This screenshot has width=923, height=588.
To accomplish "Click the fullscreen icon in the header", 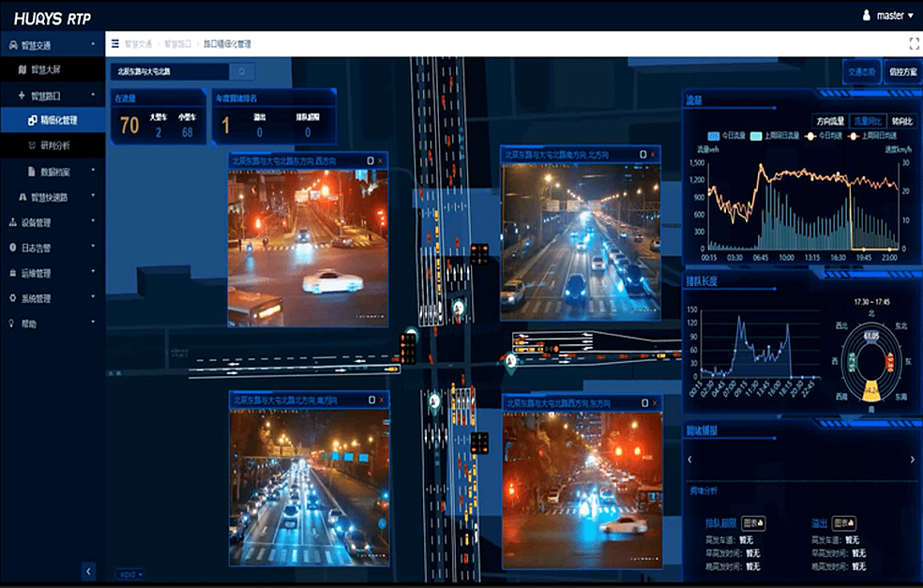I will pos(914,44).
